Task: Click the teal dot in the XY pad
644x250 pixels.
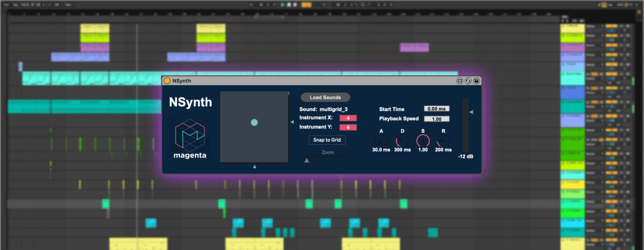Action: click(x=254, y=122)
